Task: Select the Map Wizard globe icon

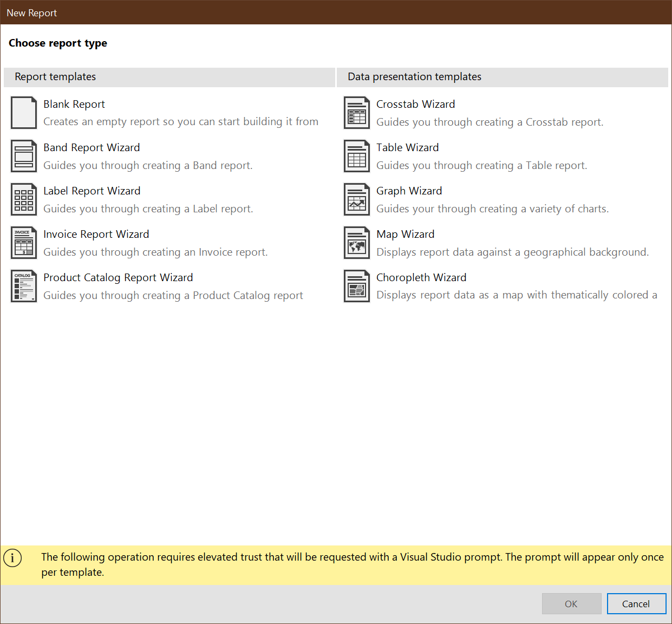Action: point(356,242)
